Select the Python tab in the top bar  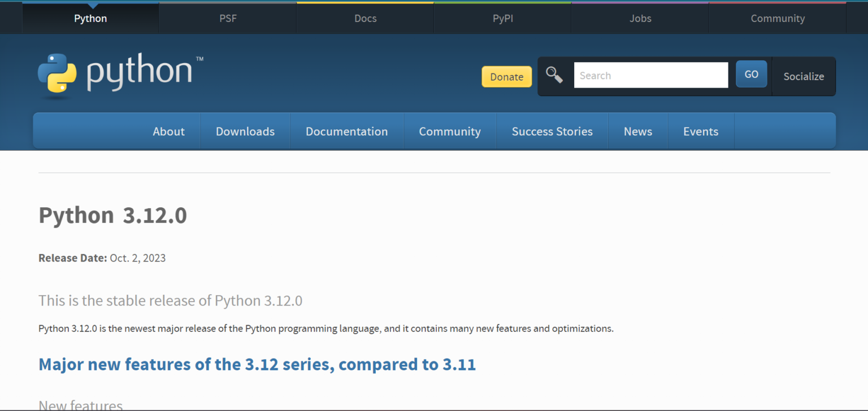coord(90,18)
